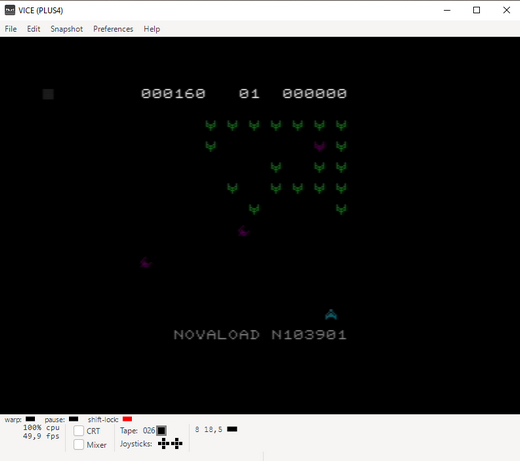Click the purple alien in the formation
The height and width of the screenshot is (461, 520).
(320, 146)
